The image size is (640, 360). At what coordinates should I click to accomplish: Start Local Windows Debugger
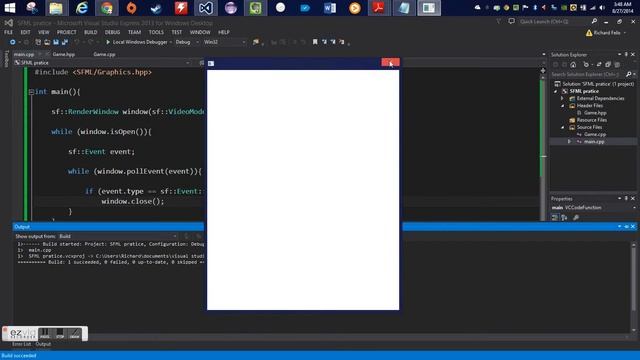[136, 42]
